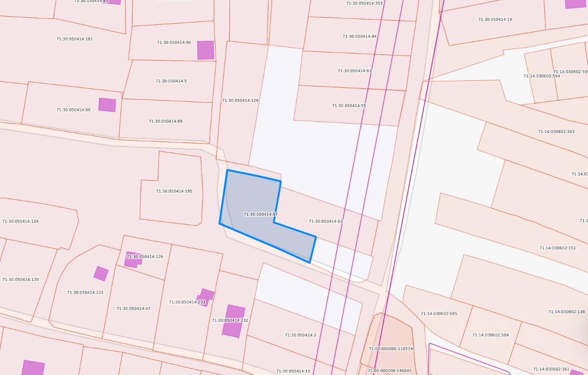Click the purple building on parcel 71:30:050414:233
The image size is (588, 375).
click(205, 297)
